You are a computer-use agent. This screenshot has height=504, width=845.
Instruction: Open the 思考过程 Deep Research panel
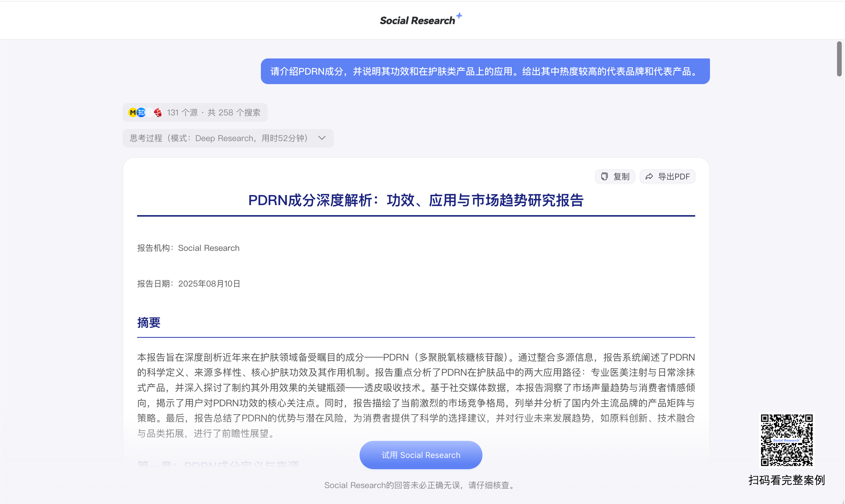[219, 138]
